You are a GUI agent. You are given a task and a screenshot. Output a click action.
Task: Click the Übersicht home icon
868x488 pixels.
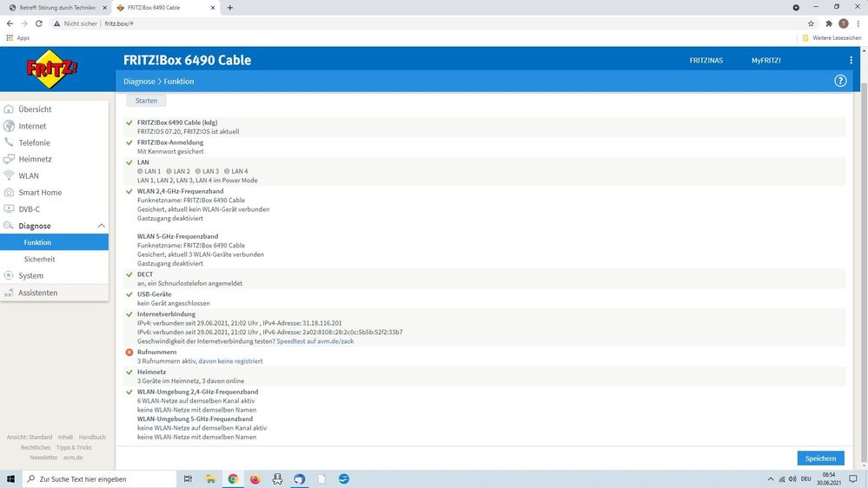pos(9,109)
